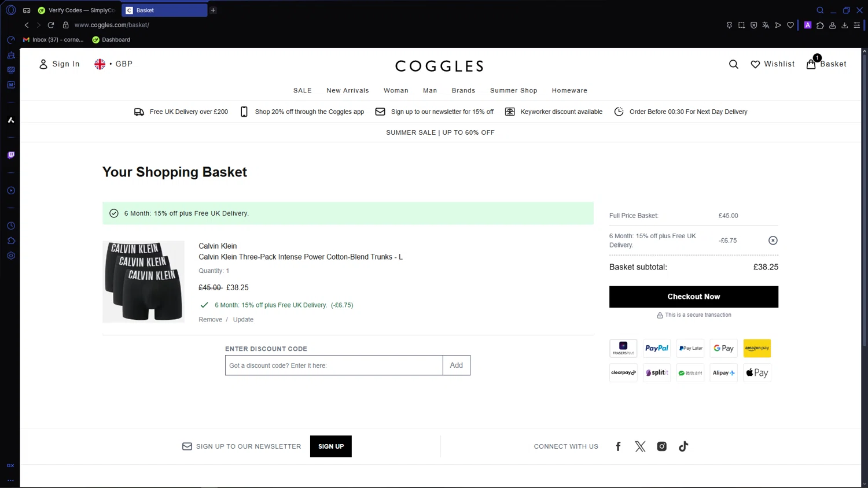Viewport: 868px width, 488px height.
Task: Open the SALE menu item
Action: [303, 91]
